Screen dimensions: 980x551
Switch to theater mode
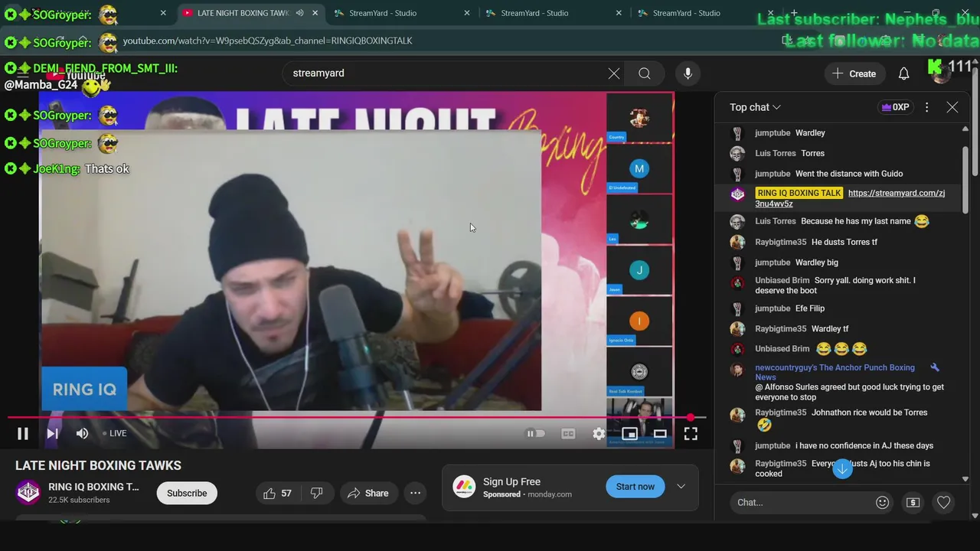click(x=660, y=434)
